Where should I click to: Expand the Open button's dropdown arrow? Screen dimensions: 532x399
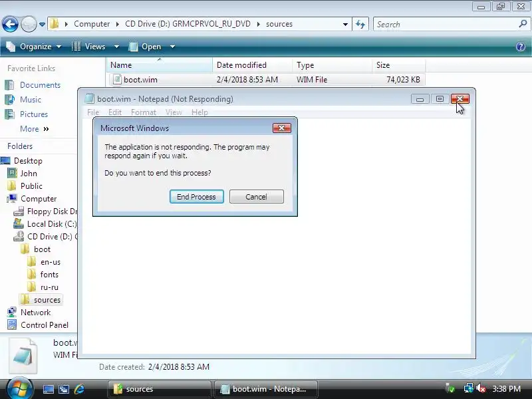(x=172, y=47)
